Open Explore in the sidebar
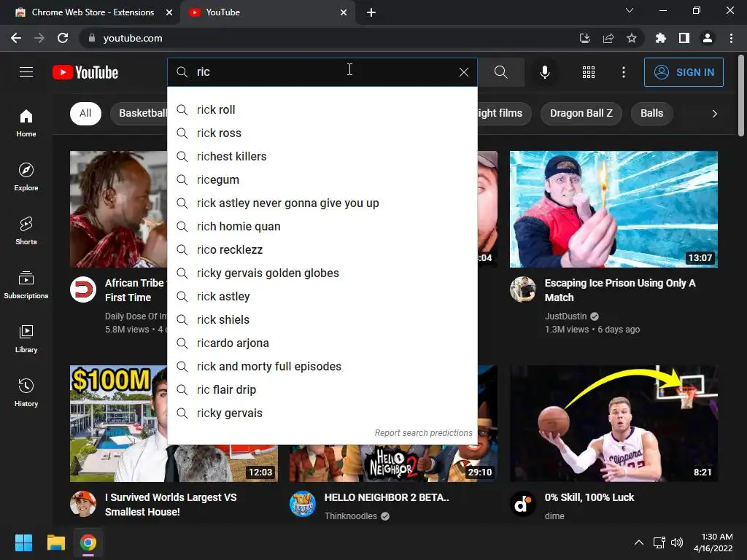The height and width of the screenshot is (560, 747). click(26, 177)
